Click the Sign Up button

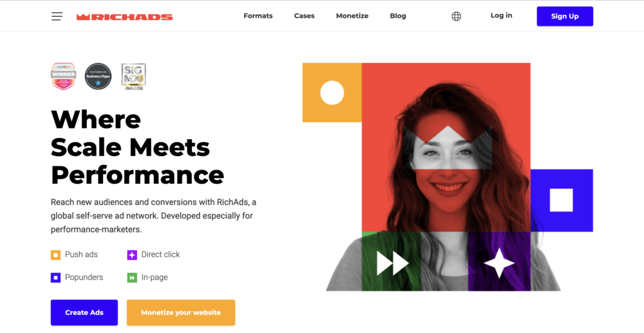565,16
